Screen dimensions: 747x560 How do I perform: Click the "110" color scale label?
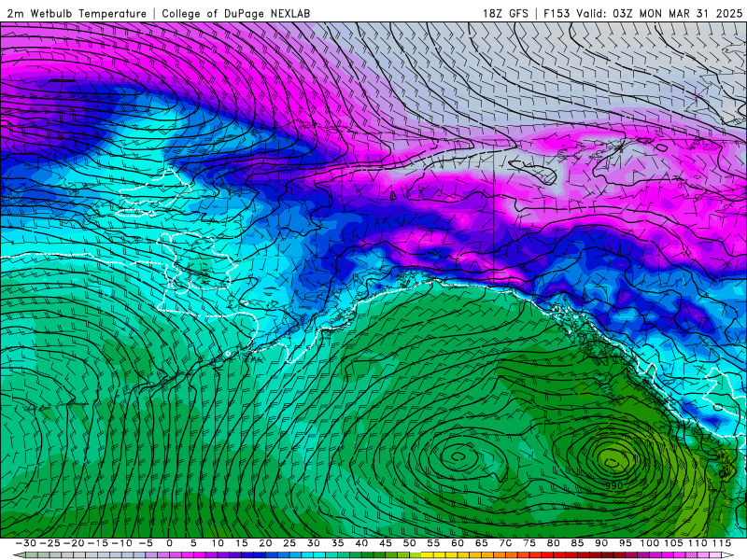(x=698, y=543)
